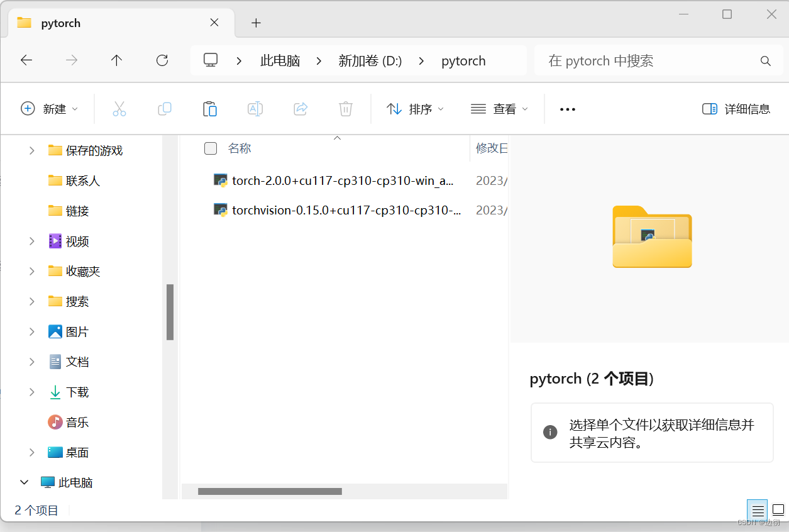Expand the 文档 tree node
This screenshot has width=789, height=532.
pyautogui.click(x=32, y=362)
